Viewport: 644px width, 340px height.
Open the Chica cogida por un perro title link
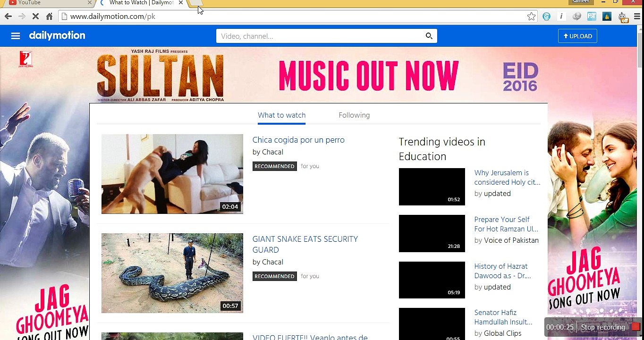point(298,140)
